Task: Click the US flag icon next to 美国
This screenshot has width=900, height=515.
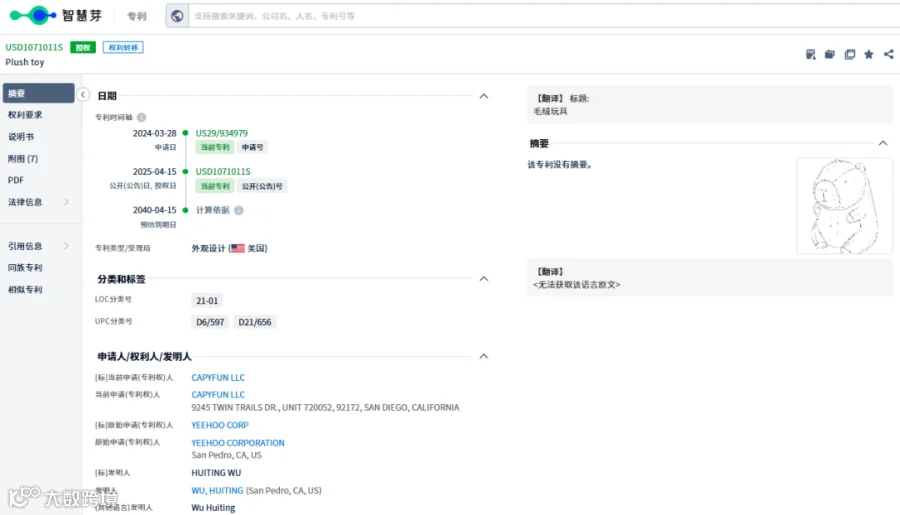Action: pos(238,248)
